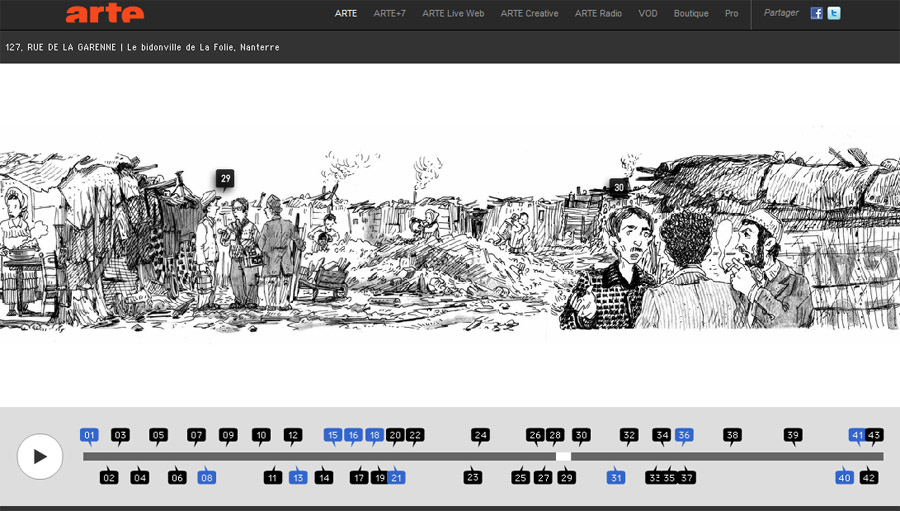Jump to timeline marker 24
Viewport: 900px width, 511px height.
click(480, 435)
